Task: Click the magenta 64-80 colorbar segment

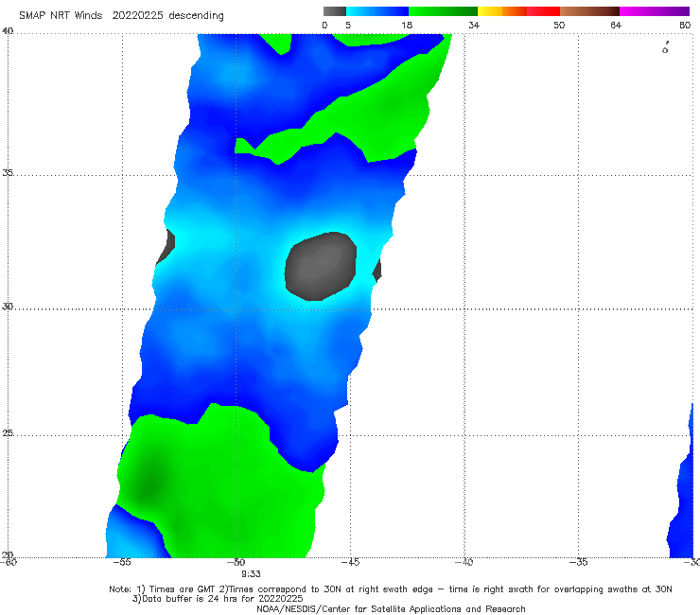Action: coord(655,11)
